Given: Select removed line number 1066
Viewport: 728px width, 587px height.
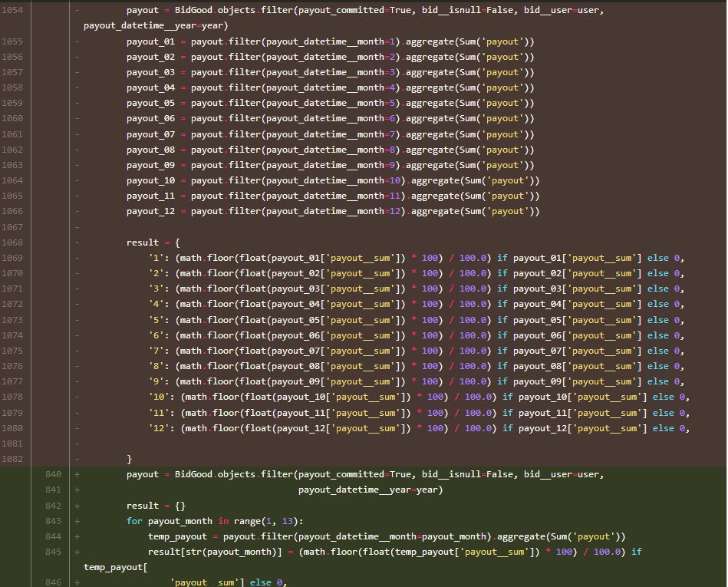Looking at the screenshot, I should click(12, 211).
